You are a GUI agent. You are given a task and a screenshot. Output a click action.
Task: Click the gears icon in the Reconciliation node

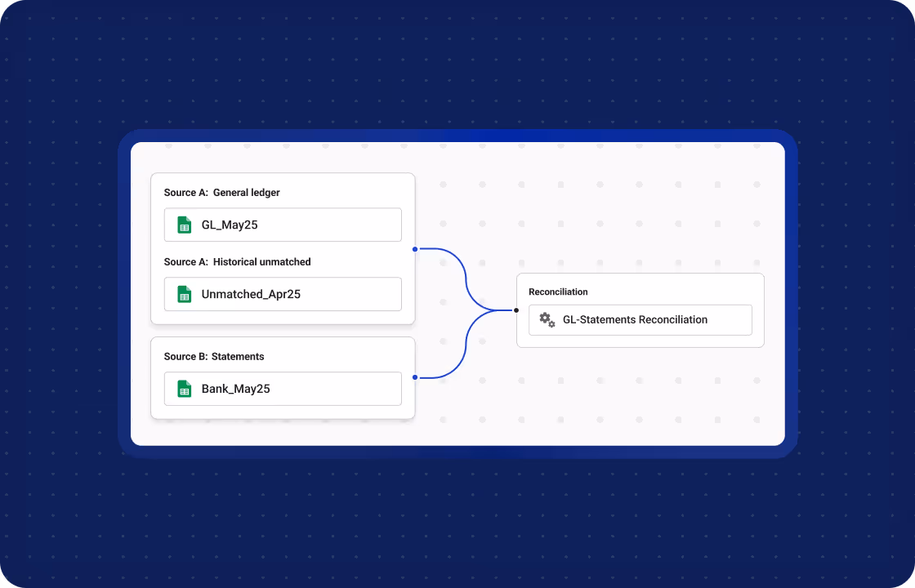(546, 319)
